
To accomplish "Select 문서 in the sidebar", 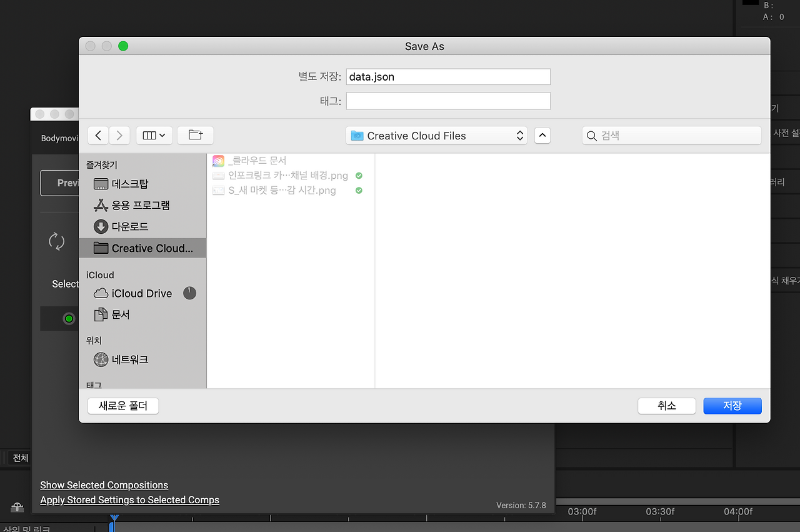I will pyautogui.click(x=142, y=314).
